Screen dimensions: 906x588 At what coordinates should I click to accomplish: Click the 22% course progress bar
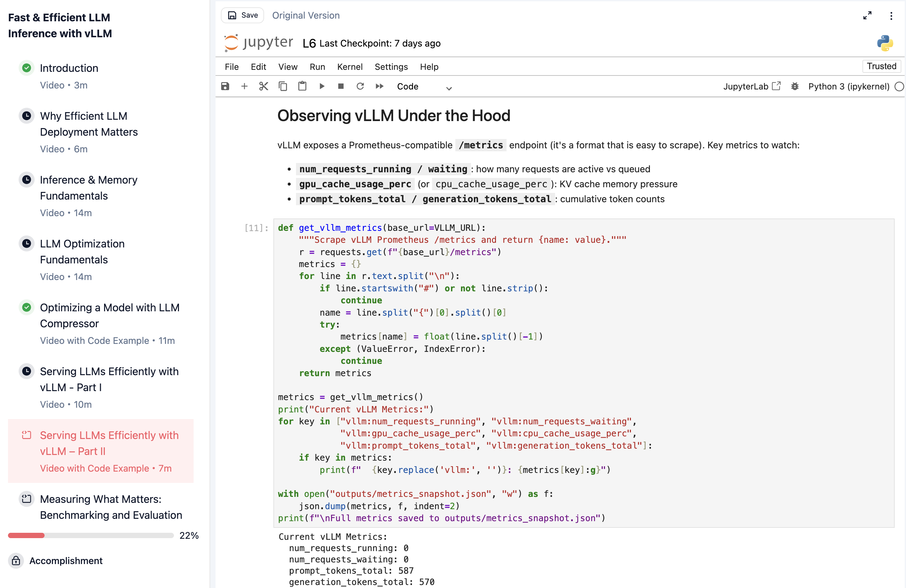coord(90,535)
